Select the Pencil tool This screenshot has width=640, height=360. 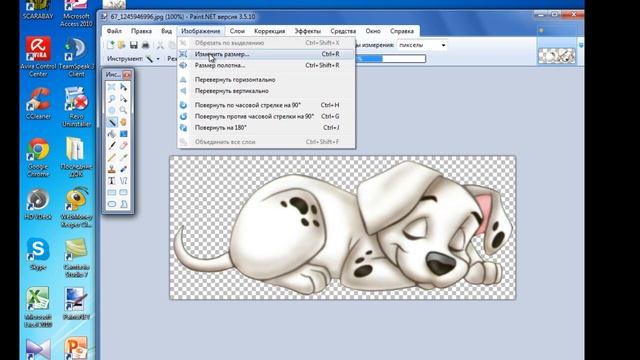111,157
